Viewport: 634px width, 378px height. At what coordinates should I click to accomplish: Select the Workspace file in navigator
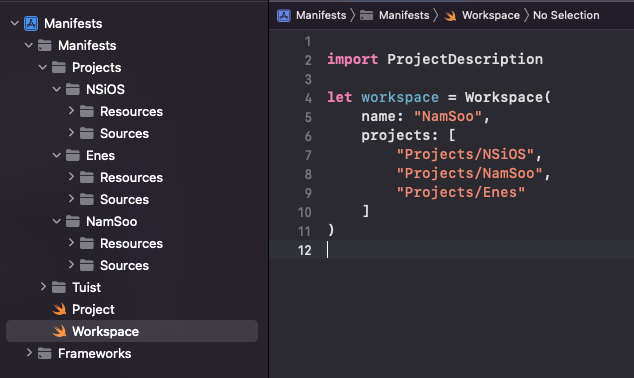click(x=132, y=331)
